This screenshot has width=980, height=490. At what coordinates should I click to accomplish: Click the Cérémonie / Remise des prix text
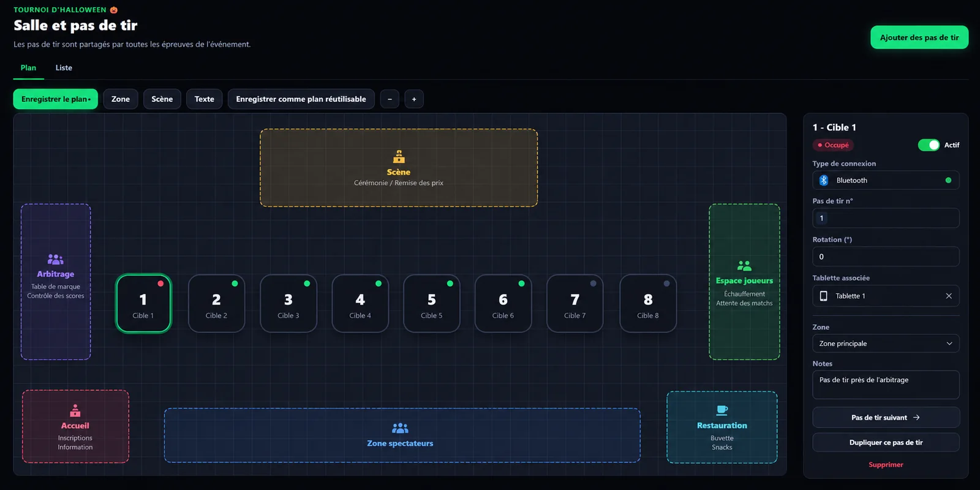click(x=399, y=183)
